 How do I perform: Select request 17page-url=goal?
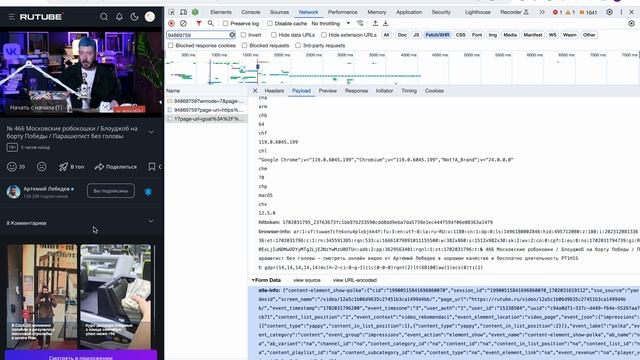(x=206, y=119)
